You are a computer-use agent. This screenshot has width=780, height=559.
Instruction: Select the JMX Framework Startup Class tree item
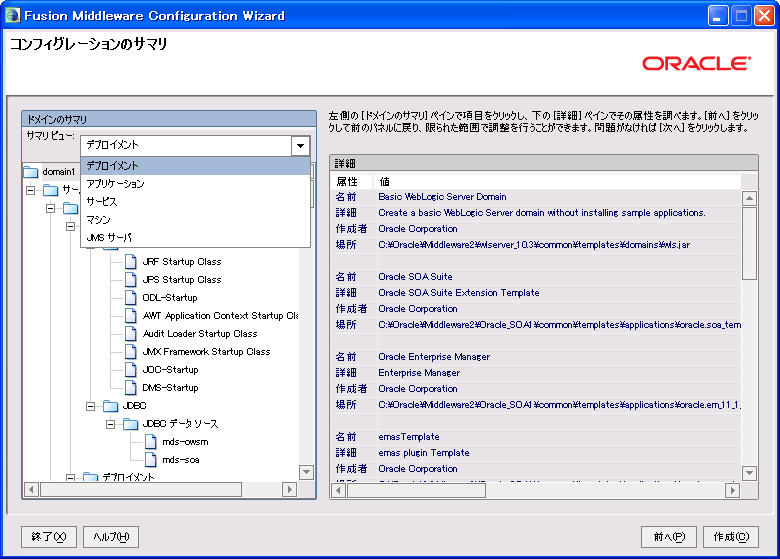206,352
